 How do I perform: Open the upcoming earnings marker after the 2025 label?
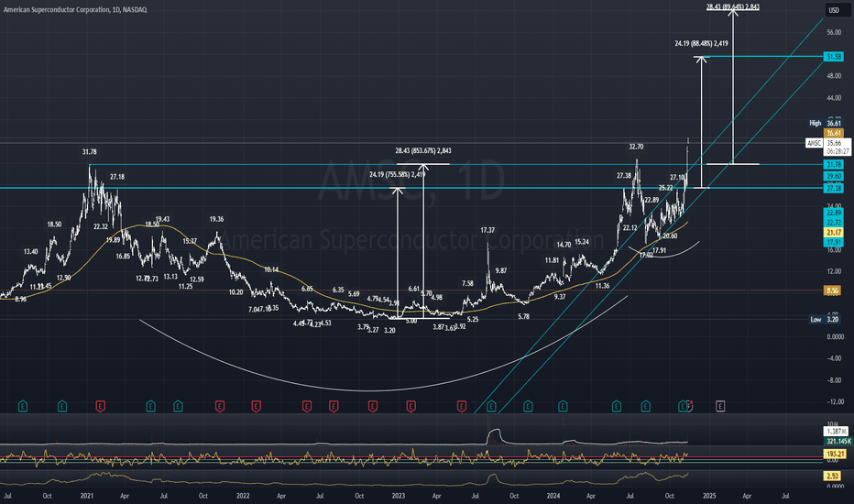(720, 406)
